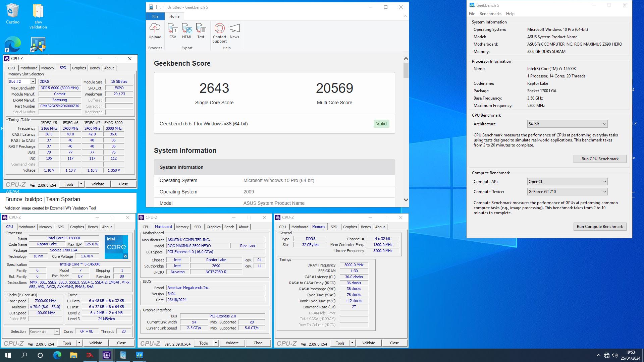Image resolution: width=644 pixels, height=362 pixels.
Task: Switch to About tab in Memory CPU-Z window
Action: point(380,227)
